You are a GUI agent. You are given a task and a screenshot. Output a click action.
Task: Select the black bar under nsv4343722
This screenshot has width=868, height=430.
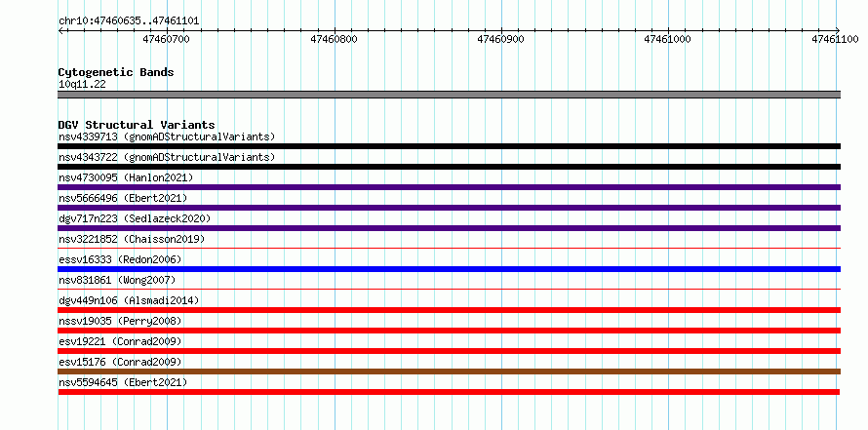[449, 167]
